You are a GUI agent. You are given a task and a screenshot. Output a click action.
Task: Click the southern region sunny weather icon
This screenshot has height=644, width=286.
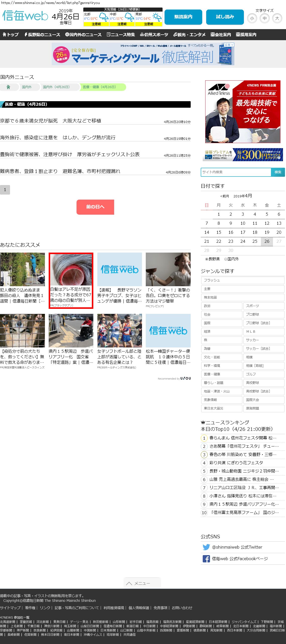point(157,17)
